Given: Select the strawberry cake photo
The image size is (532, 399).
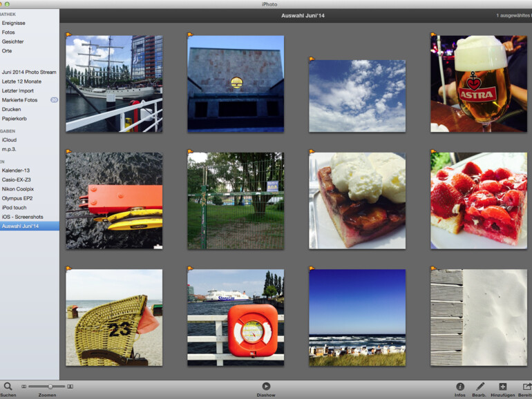Looking at the screenshot, I should click(x=479, y=201).
